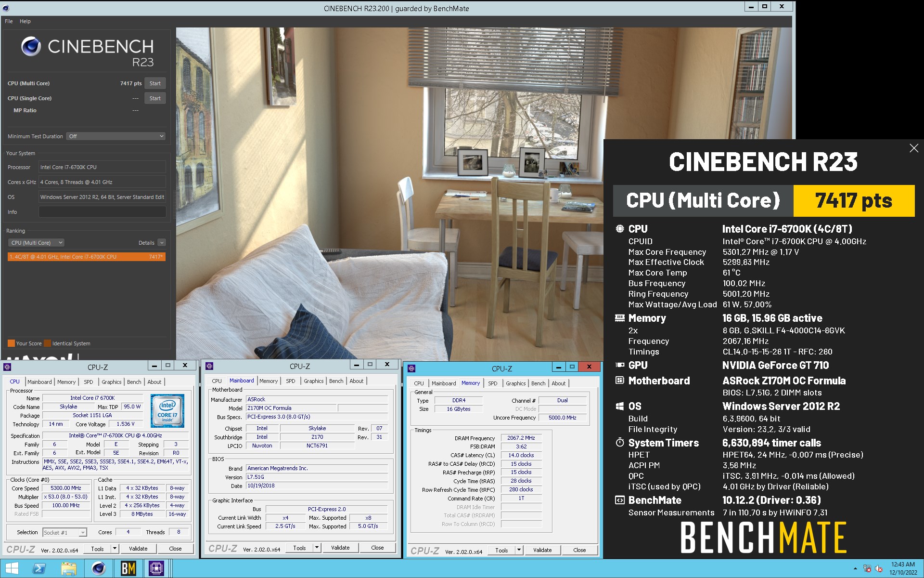Click Validate in first CPU-Z window

pyautogui.click(x=138, y=549)
